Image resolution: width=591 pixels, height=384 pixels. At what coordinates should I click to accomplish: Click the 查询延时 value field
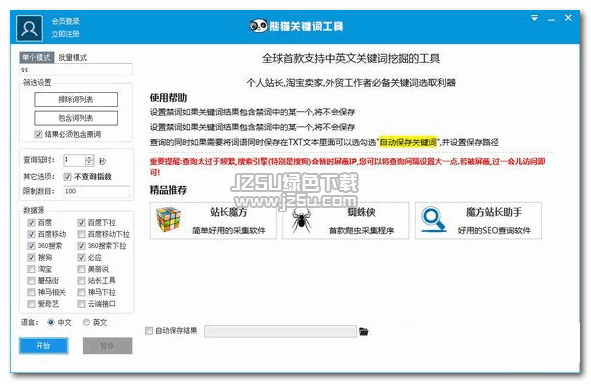pyautogui.click(x=74, y=160)
